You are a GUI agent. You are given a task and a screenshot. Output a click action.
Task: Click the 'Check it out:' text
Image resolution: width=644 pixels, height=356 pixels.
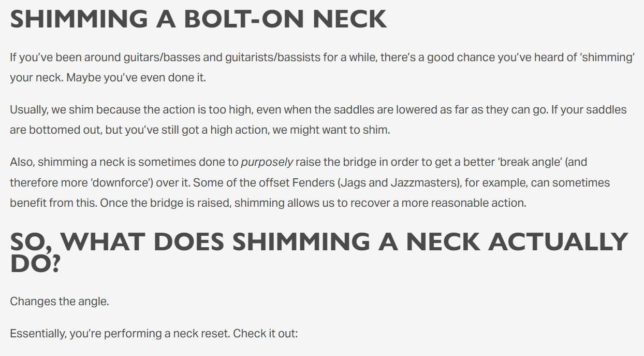(x=266, y=333)
